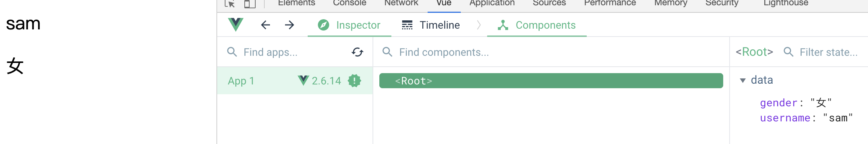
Task: Click the "sam" text on the page
Action: (23, 24)
